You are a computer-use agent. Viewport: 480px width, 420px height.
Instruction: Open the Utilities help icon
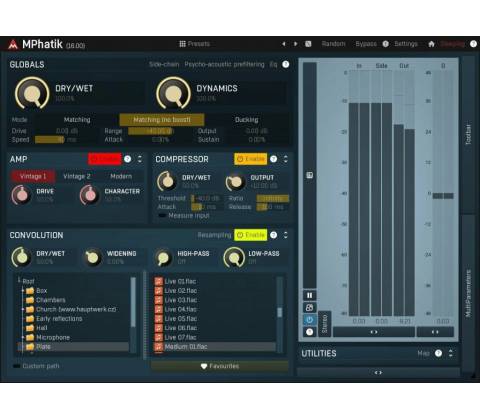438,353
